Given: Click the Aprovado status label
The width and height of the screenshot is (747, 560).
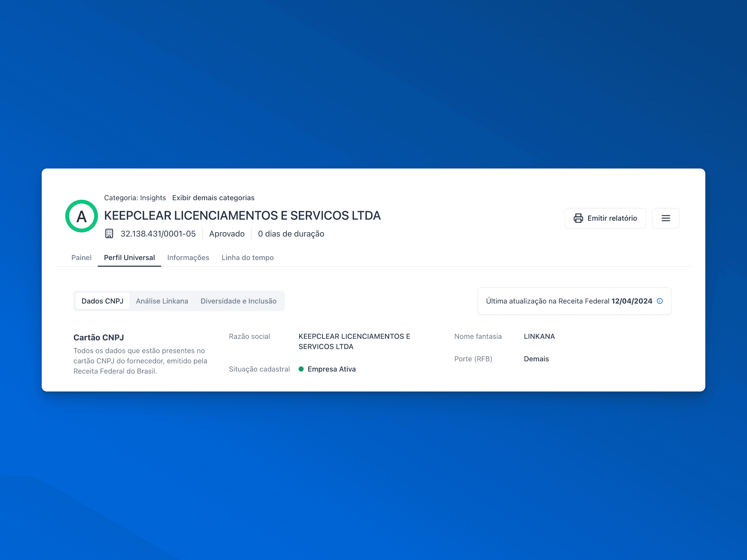Looking at the screenshot, I should pyautogui.click(x=227, y=233).
